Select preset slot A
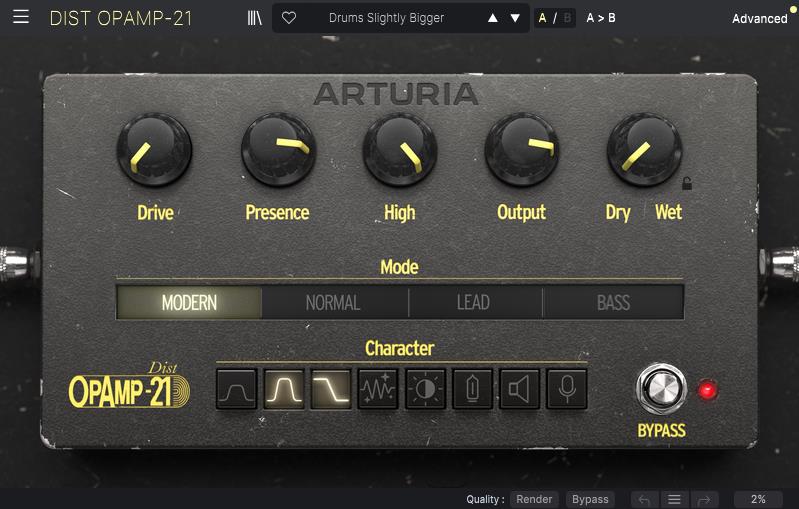Image resolution: width=799 pixels, height=509 pixels. click(x=542, y=18)
